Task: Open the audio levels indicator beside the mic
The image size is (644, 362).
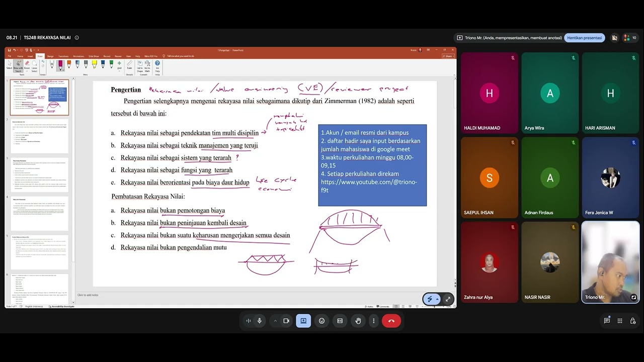Action: [249, 321]
